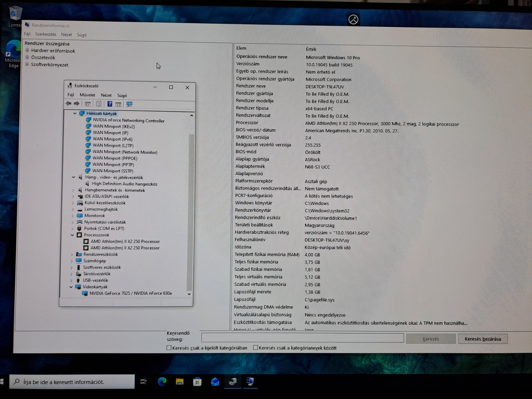Expand the Monitorok node

coord(73,216)
